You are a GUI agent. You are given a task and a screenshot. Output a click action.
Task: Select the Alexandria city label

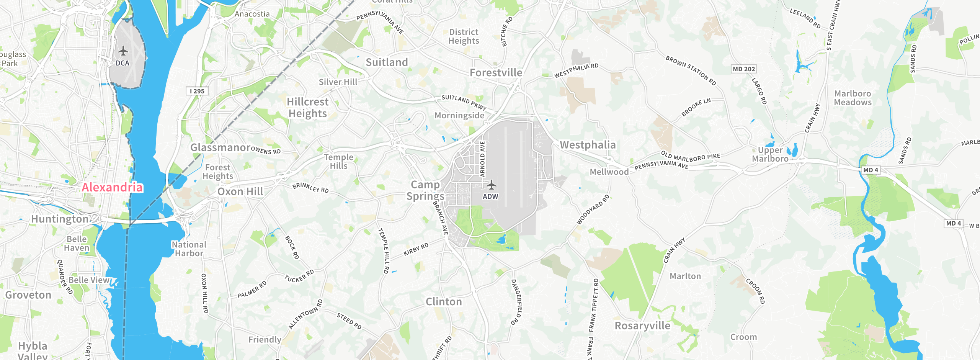tap(112, 187)
